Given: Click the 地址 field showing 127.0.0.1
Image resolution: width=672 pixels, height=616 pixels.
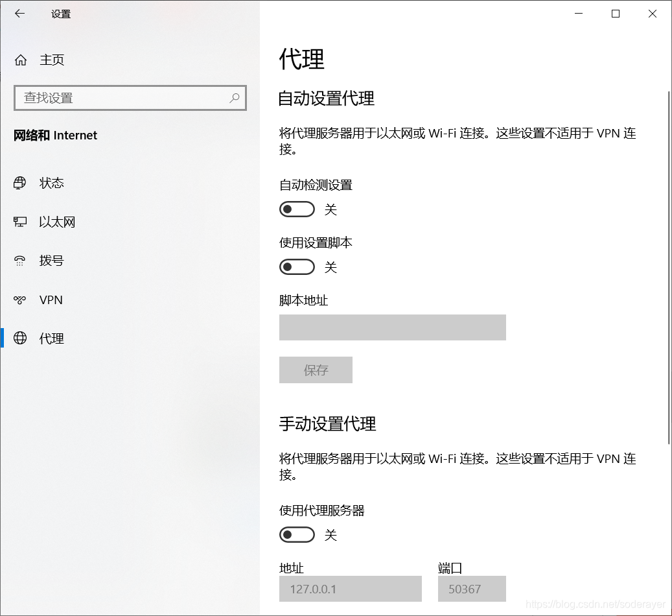Looking at the screenshot, I should click(350, 589).
